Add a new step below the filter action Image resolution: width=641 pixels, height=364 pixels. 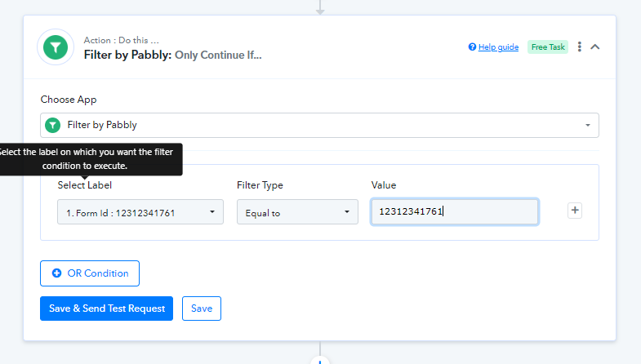click(x=320, y=360)
